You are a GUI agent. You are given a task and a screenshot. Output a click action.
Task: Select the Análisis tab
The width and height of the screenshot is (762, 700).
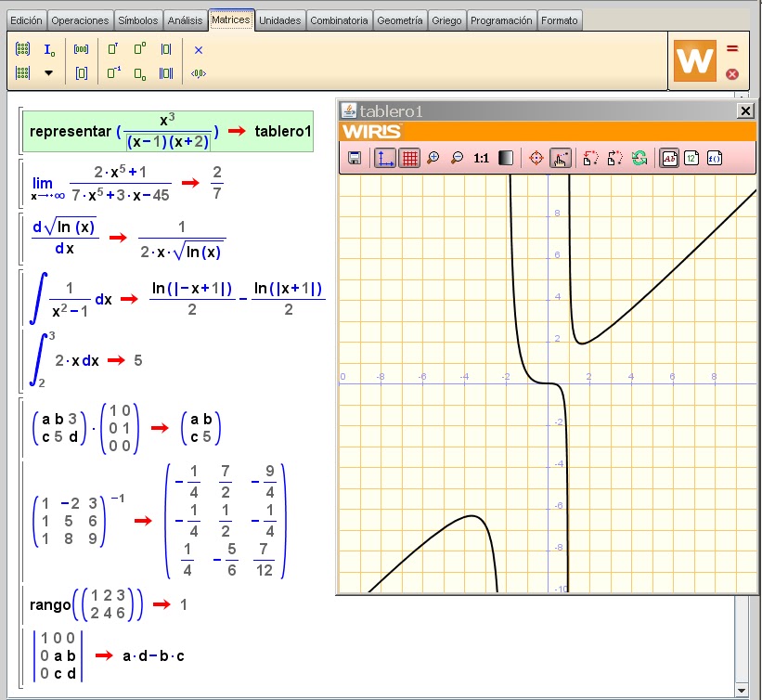[x=185, y=20]
